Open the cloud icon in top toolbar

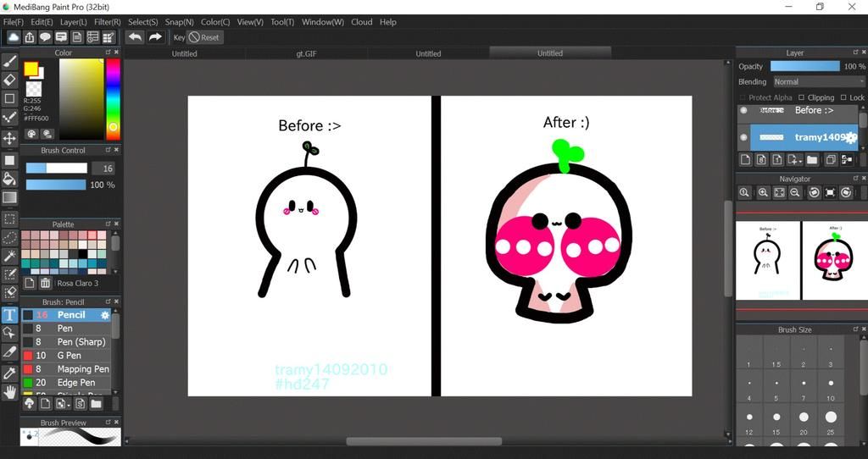(14, 37)
